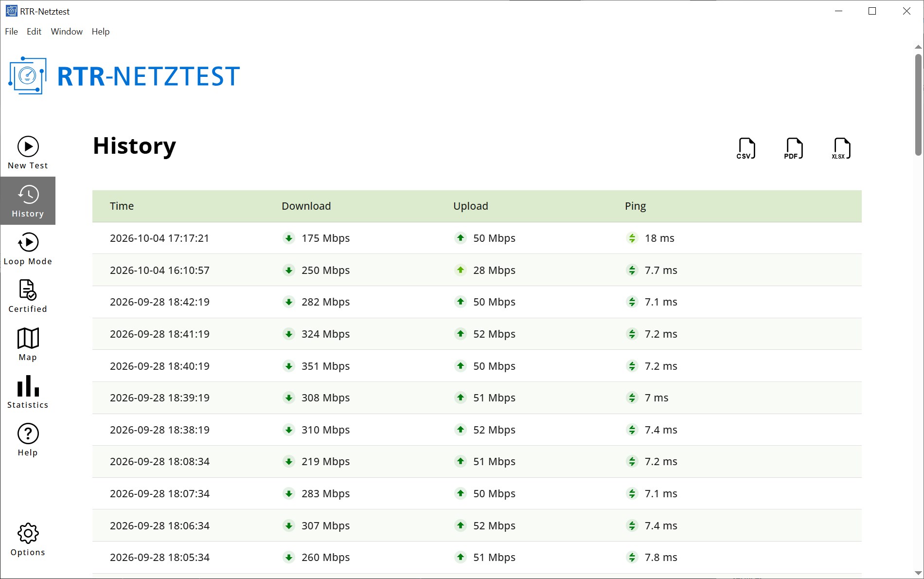Image resolution: width=924 pixels, height=579 pixels.
Task: Click the Ping column header
Action: click(x=635, y=206)
